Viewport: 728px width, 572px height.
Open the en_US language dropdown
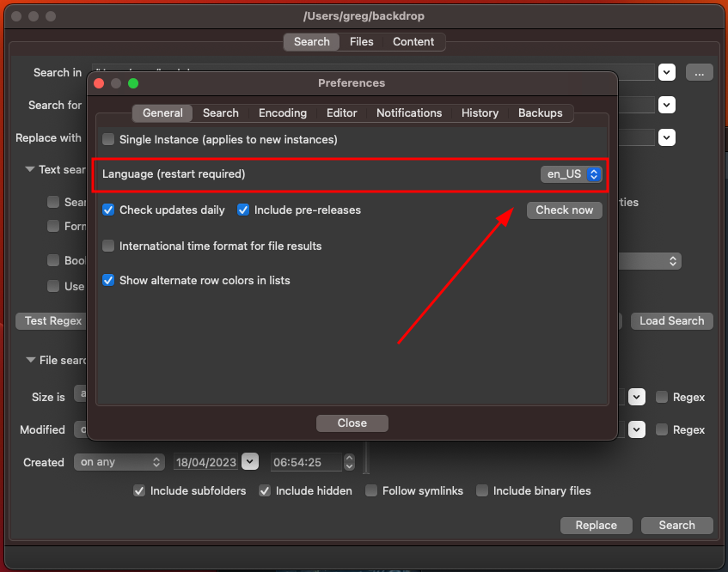click(x=571, y=174)
